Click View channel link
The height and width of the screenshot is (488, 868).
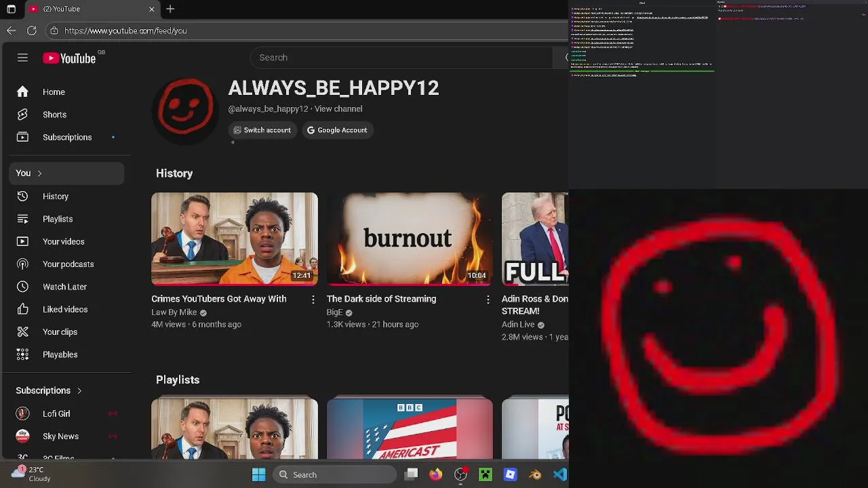click(338, 109)
